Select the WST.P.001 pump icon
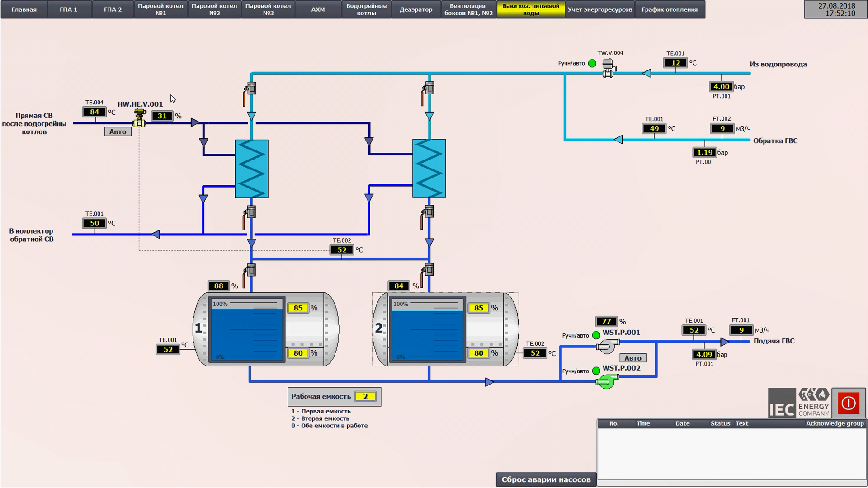Viewport: 868px width, 488px height. point(607,347)
